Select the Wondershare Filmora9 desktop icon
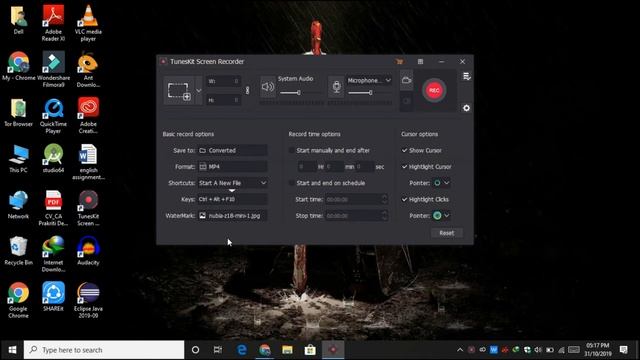Viewport: 640px width, 360px height. [53, 69]
